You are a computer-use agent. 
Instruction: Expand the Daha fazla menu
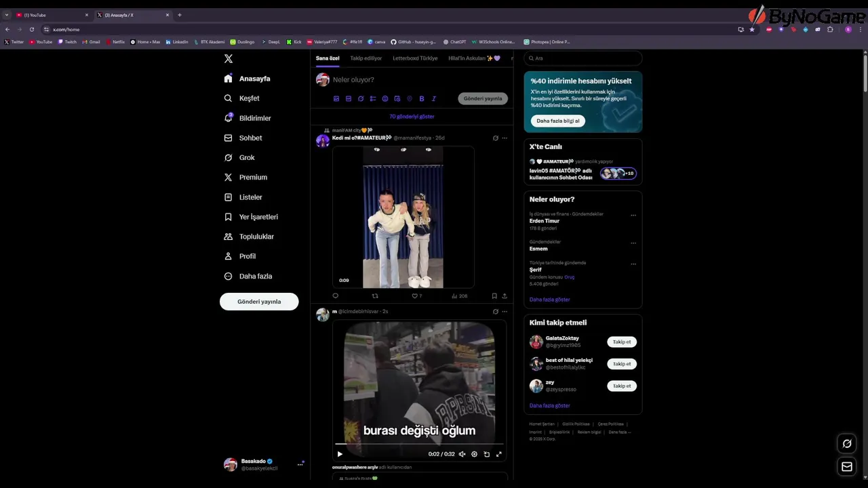[x=248, y=276]
